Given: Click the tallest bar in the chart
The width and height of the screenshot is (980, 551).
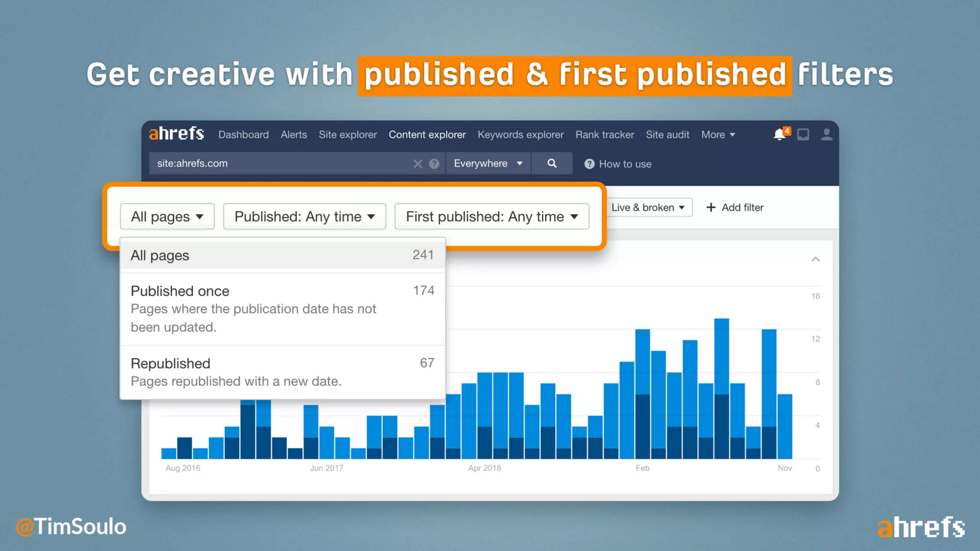Looking at the screenshot, I should pyautogui.click(x=722, y=388).
